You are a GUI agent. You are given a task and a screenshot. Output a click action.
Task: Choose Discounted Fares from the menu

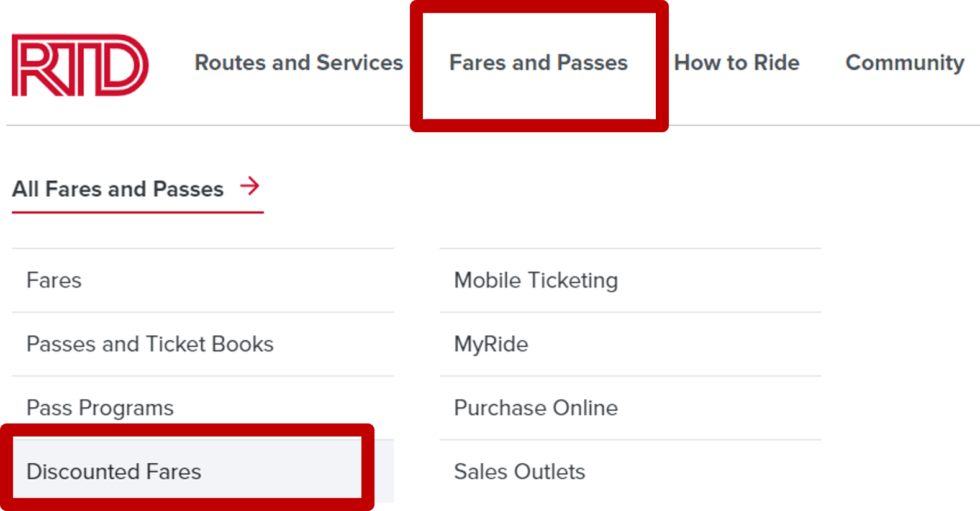[114, 472]
